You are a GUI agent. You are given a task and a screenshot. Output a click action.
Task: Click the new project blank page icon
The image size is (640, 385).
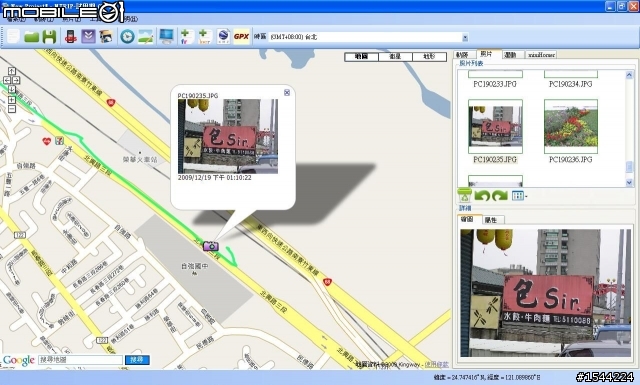[13, 37]
